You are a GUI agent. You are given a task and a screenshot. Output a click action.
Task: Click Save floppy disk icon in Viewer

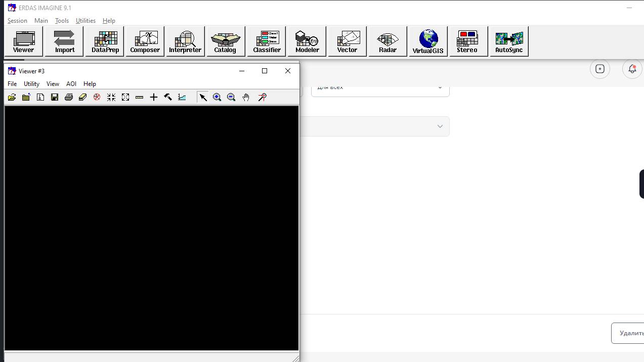(54, 97)
